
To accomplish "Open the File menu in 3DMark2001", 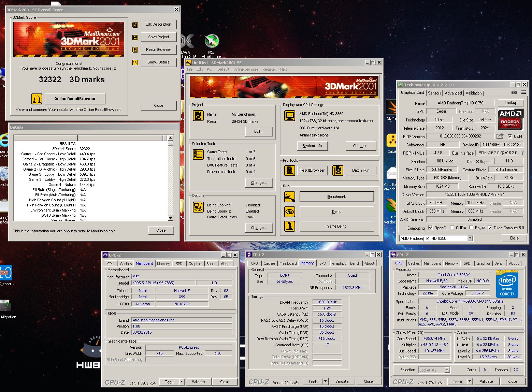I will tap(190, 69).
